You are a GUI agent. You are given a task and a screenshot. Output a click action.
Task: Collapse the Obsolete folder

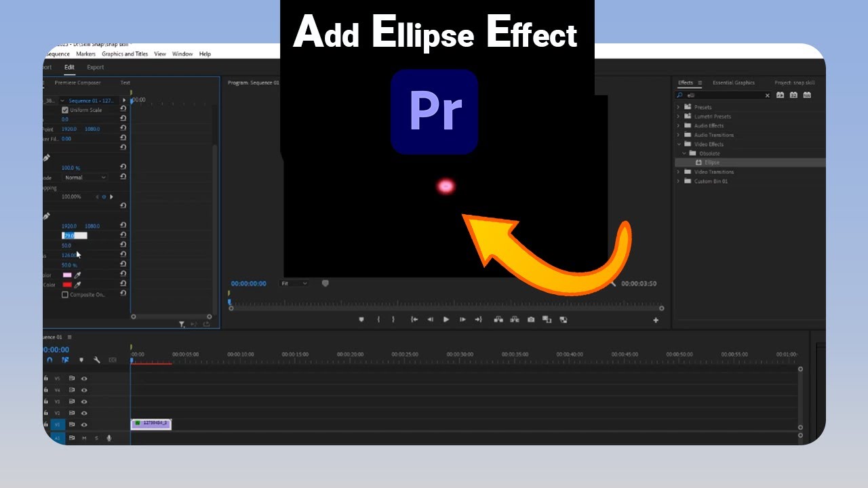(684, 153)
